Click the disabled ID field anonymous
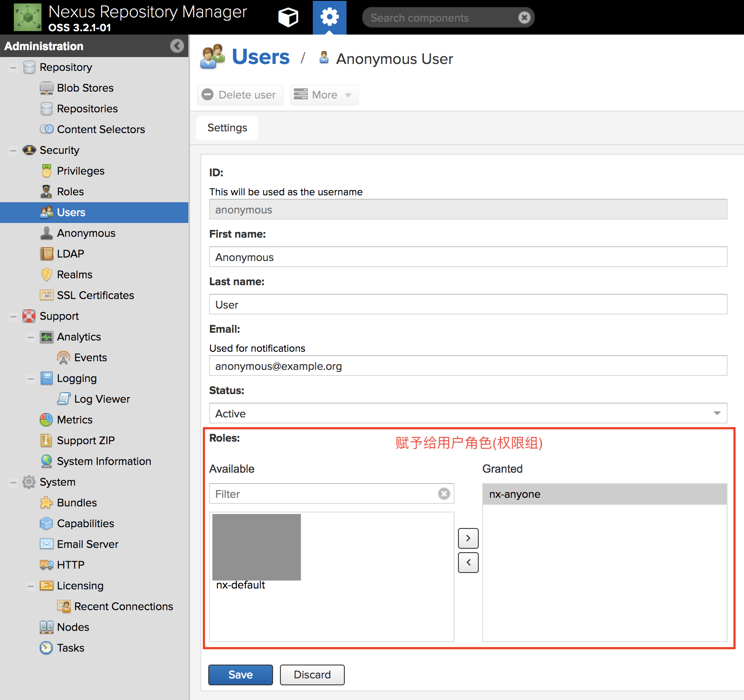744x700 pixels. [468, 210]
